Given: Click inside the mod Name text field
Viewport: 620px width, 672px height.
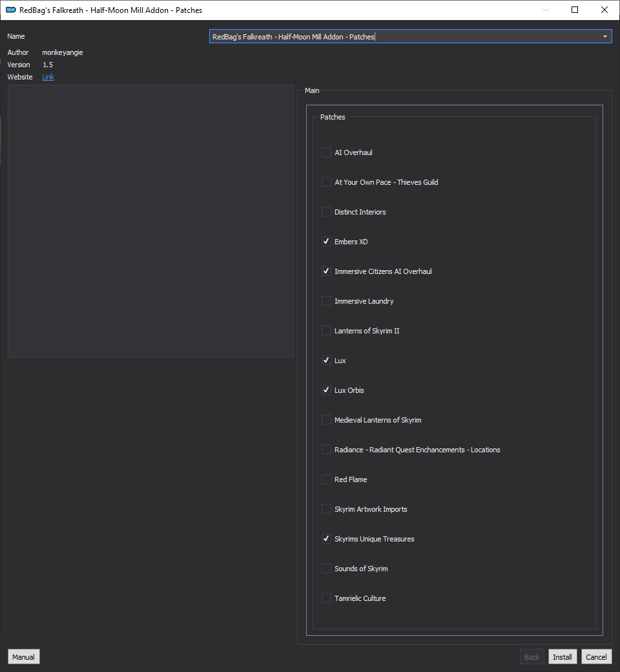Looking at the screenshot, I should (x=404, y=36).
